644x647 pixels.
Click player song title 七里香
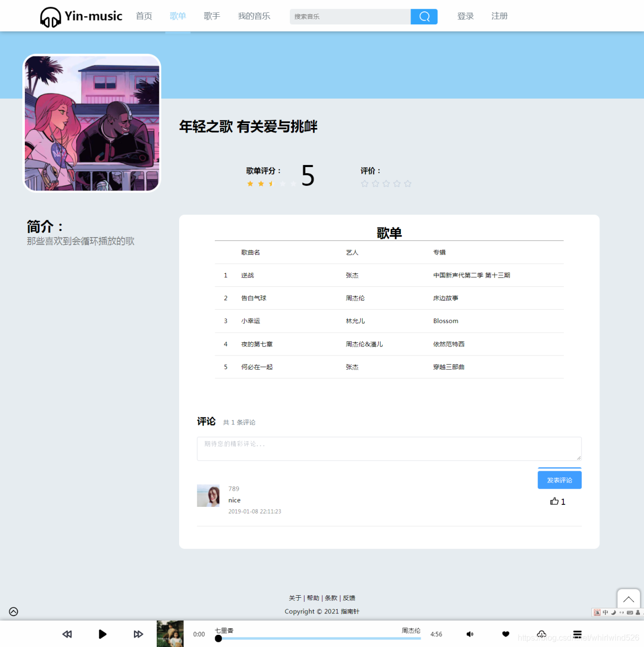(224, 631)
